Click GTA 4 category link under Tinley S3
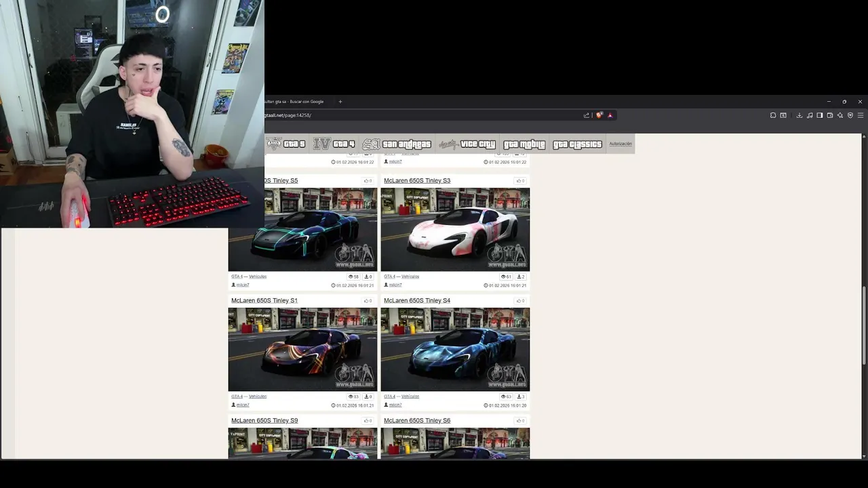 click(389, 277)
